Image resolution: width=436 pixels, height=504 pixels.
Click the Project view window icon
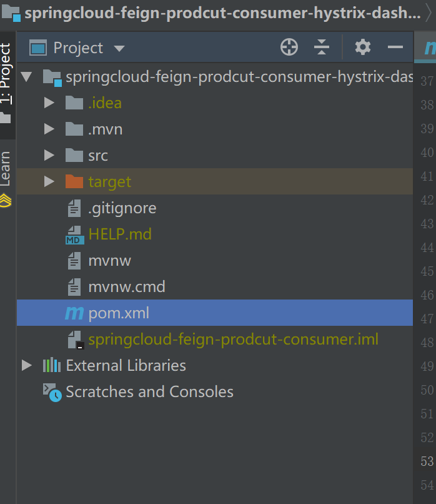(x=38, y=48)
